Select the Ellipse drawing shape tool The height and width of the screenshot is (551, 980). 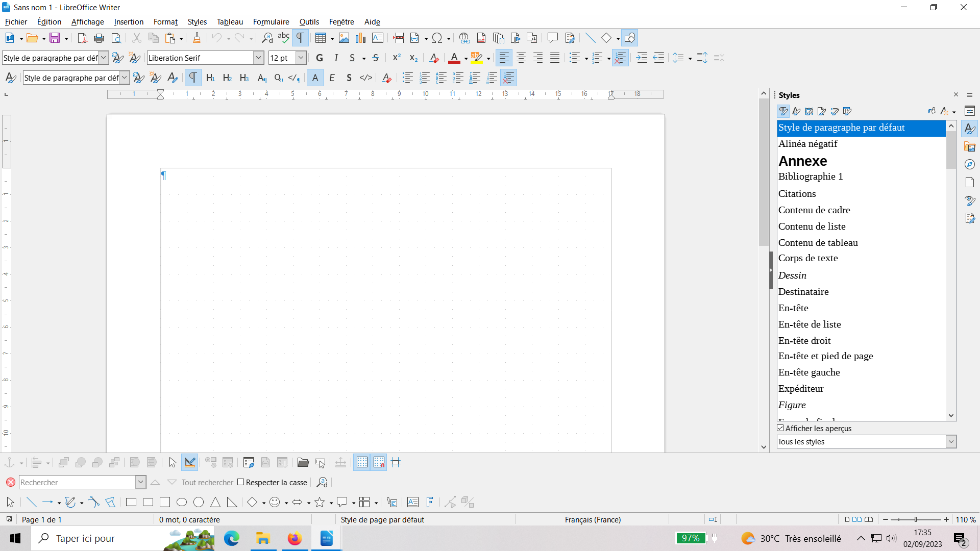click(x=182, y=503)
